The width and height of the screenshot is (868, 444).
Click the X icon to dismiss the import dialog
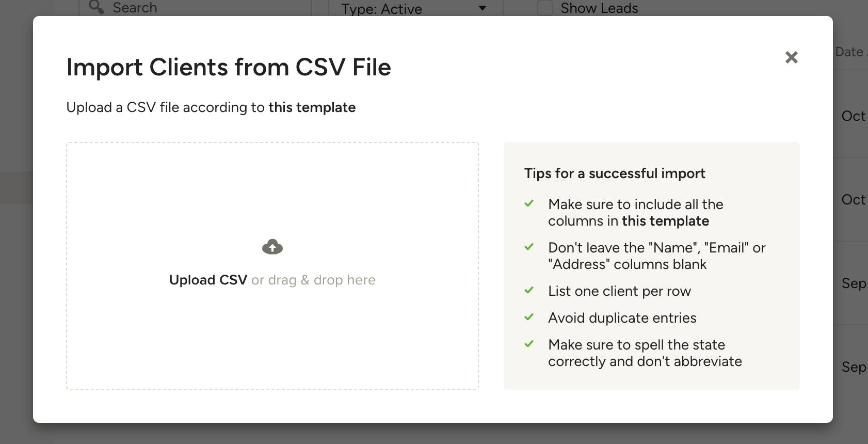coord(792,57)
